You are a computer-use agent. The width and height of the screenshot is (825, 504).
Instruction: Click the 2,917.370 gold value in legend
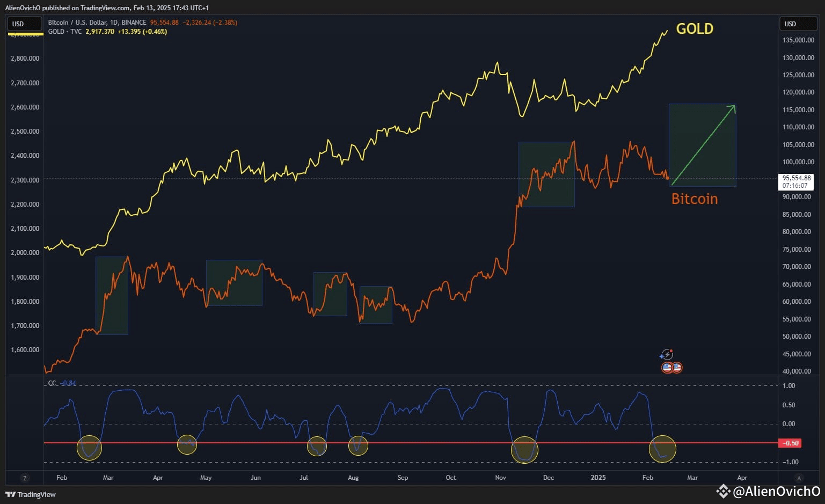100,32
